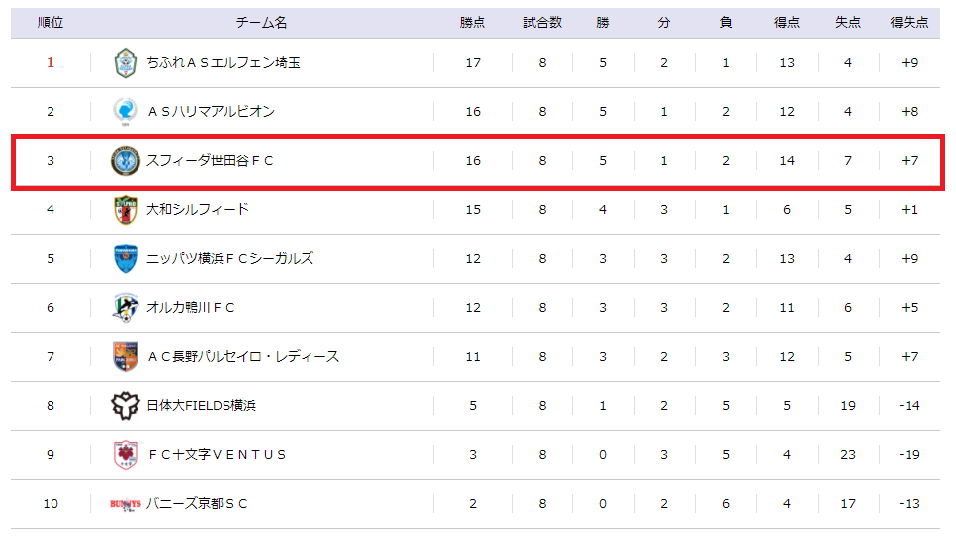Open the バニーズ京都SC team name link
The image size is (956, 537).
[x=196, y=503]
